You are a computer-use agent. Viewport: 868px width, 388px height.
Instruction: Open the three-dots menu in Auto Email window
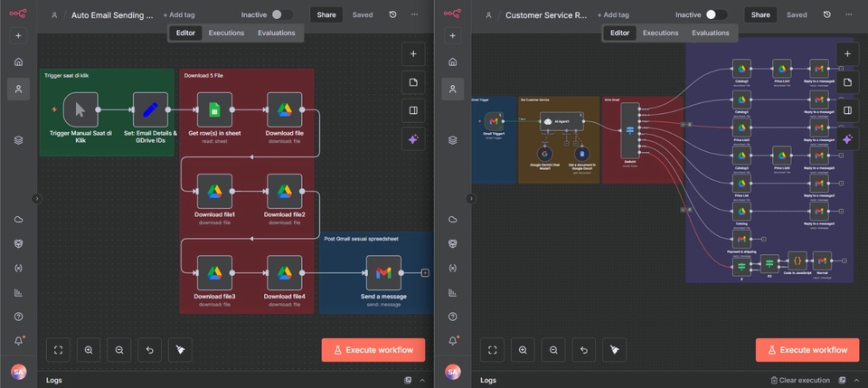click(415, 14)
